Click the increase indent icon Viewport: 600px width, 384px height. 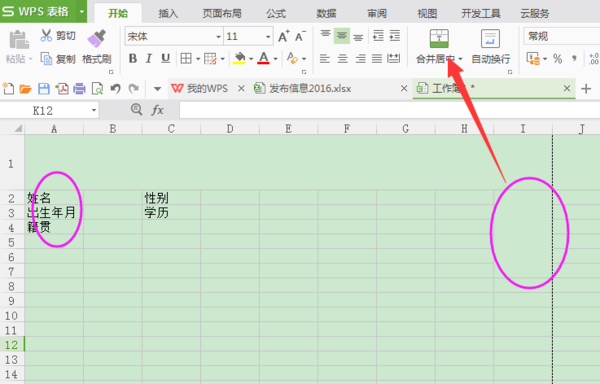point(395,36)
